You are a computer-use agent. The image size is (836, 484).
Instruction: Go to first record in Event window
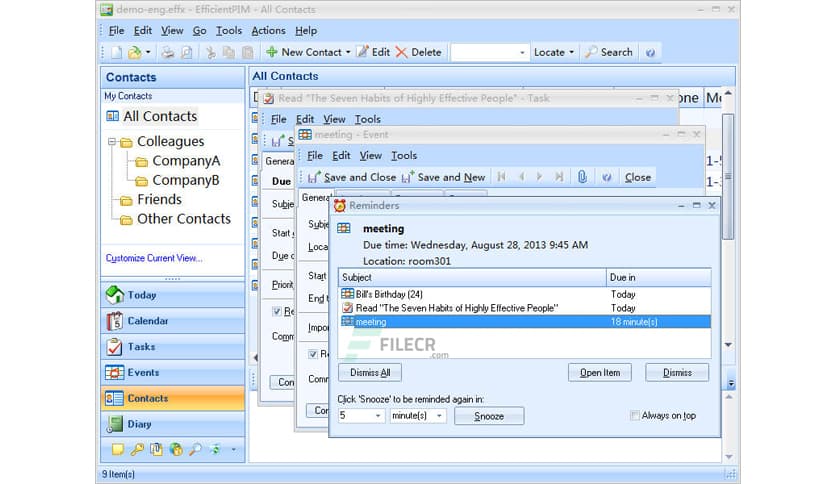tap(501, 177)
